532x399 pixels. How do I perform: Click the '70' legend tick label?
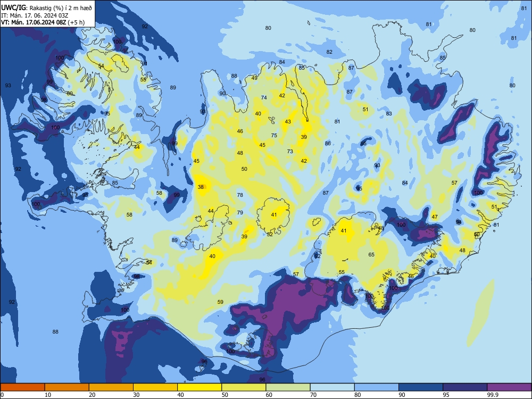(313, 395)
